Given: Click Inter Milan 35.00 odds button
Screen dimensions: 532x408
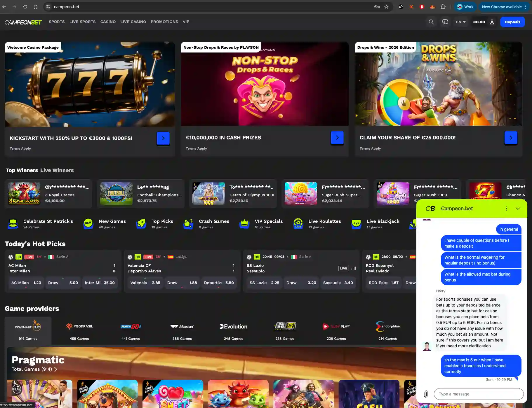Looking at the screenshot, I should click(x=100, y=283).
